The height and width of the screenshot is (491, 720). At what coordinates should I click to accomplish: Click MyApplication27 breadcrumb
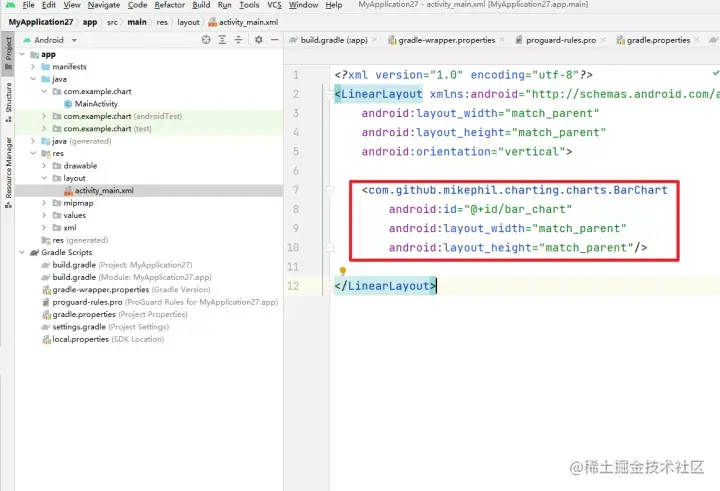[41, 22]
